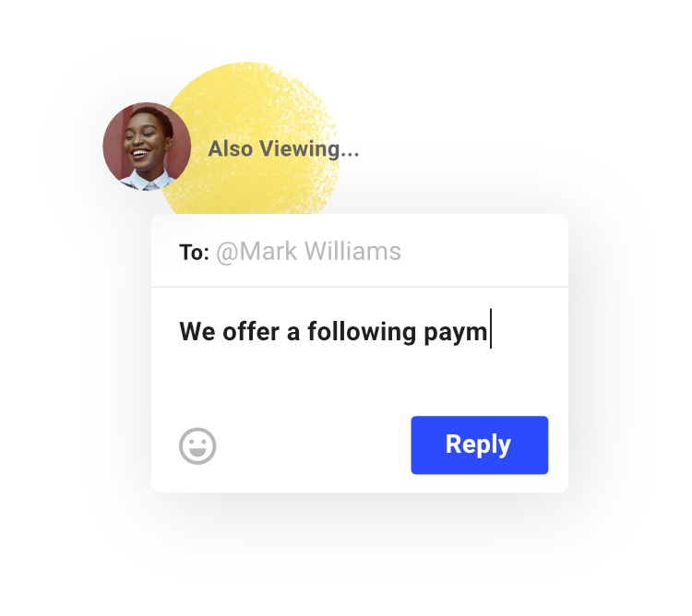Click the 'Also Viewing...' status label
Screen dimensions: 692x616
(x=283, y=148)
